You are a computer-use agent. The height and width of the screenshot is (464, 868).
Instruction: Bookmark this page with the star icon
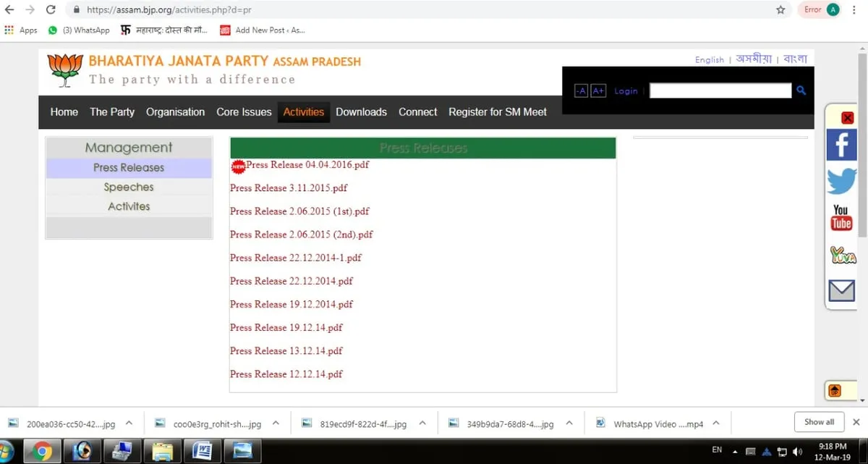tap(780, 10)
